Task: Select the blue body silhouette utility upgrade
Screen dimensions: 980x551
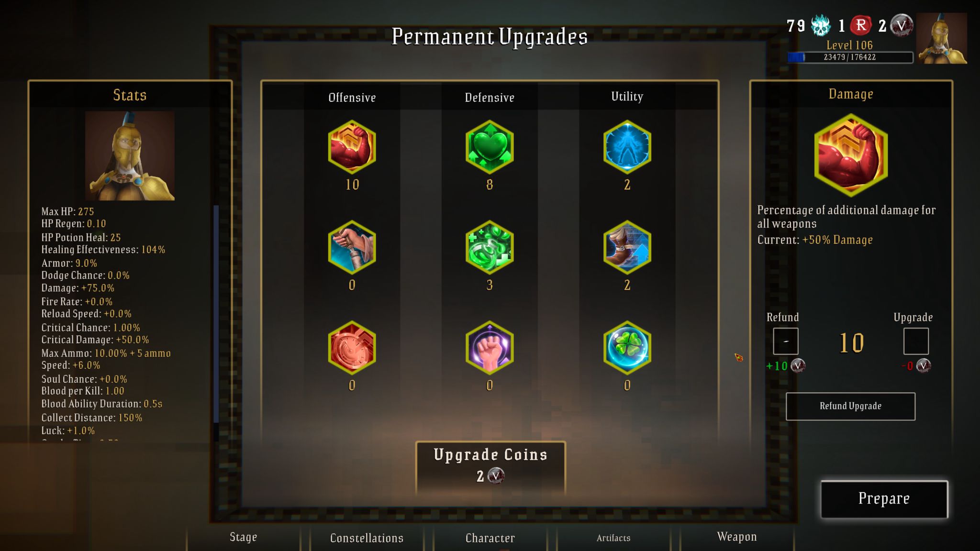Action: click(x=627, y=147)
